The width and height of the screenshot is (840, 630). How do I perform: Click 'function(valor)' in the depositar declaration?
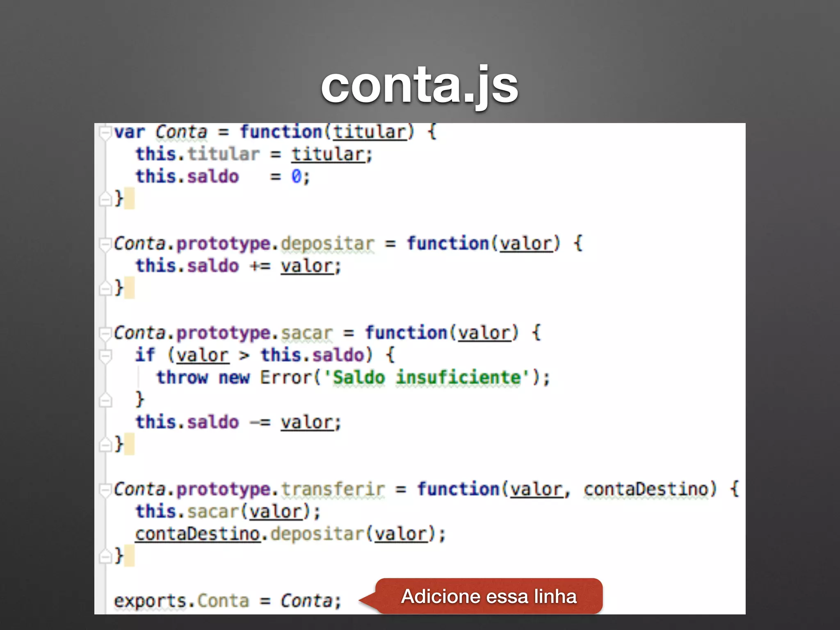(483, 244)
